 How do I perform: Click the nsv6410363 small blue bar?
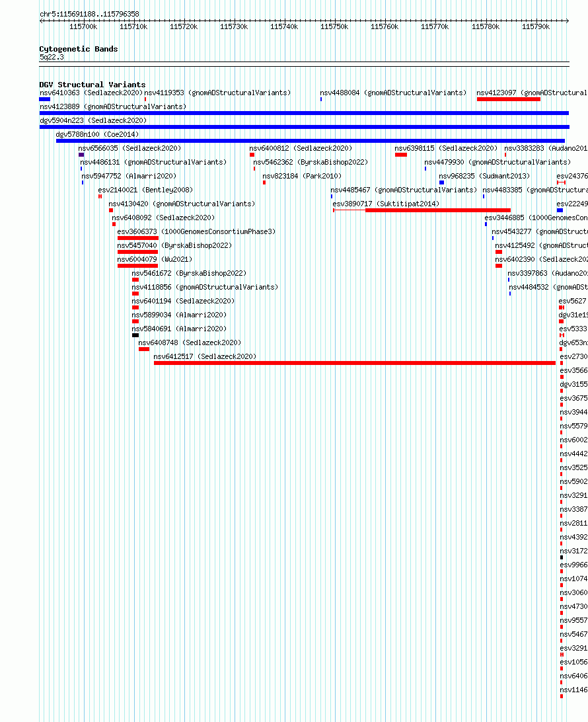click(45, 99)
